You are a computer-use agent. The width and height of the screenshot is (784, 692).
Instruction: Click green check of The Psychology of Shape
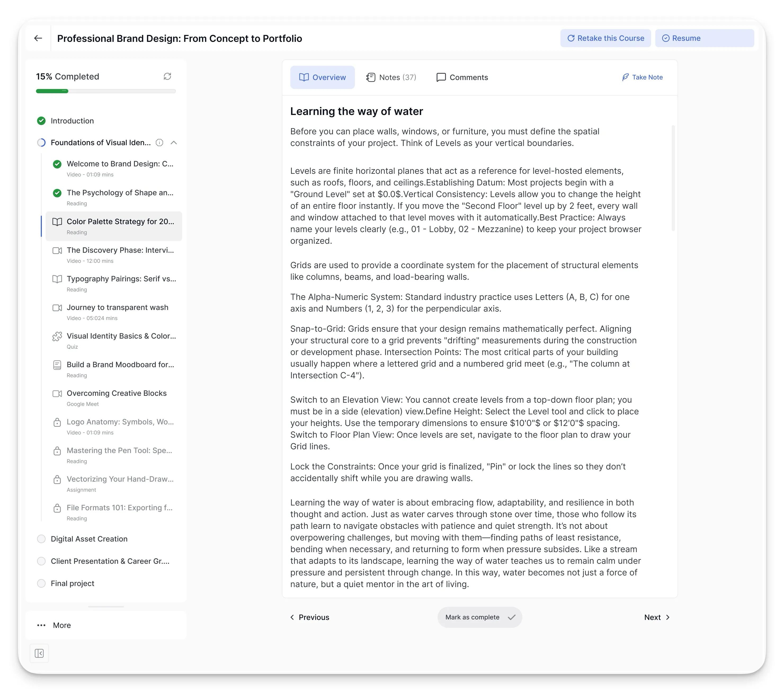click(x=57, y=193)
